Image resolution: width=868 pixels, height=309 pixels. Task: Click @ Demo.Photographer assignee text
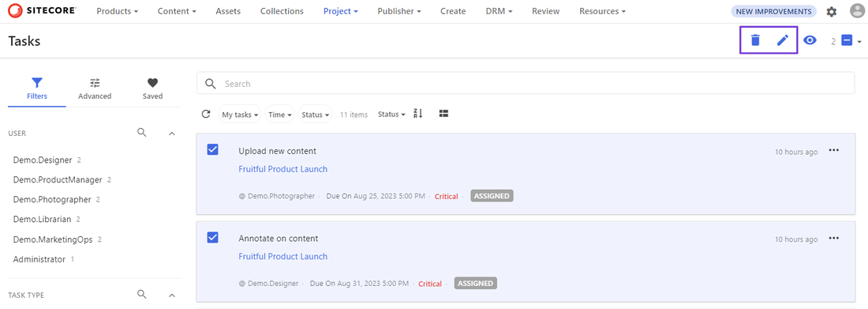(277, 196)
